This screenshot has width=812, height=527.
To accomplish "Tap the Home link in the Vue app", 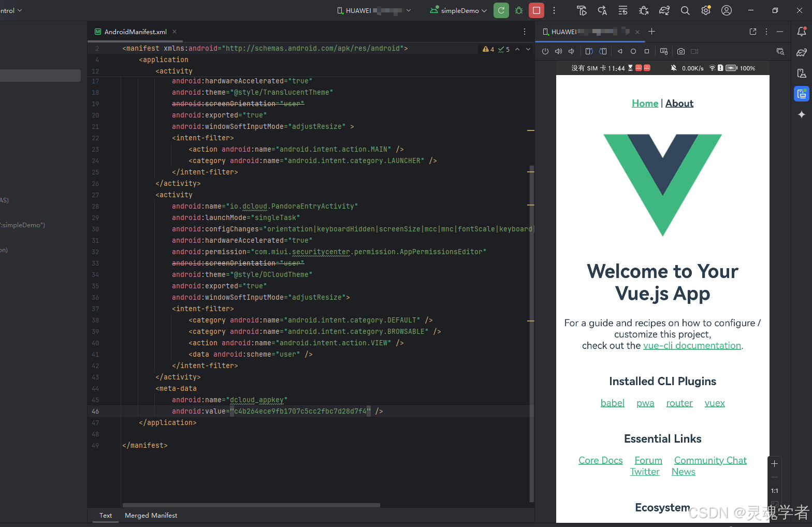I will tap(645, 103).
